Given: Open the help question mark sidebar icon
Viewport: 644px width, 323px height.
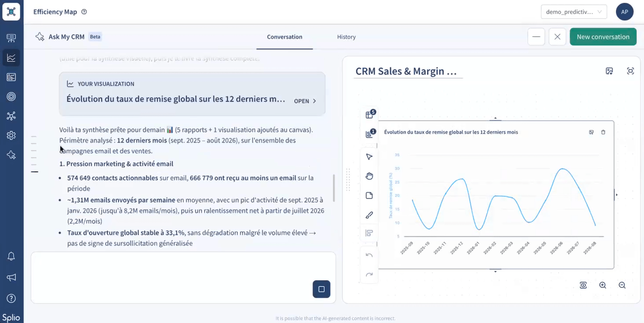Looking at the screenshot, I should [11, 298].
